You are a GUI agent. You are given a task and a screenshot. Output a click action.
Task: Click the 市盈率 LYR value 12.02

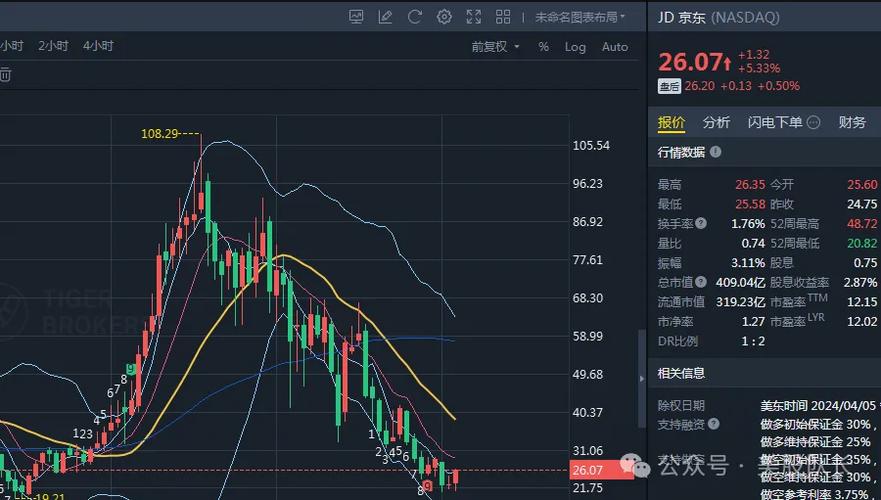click(862, 321)
